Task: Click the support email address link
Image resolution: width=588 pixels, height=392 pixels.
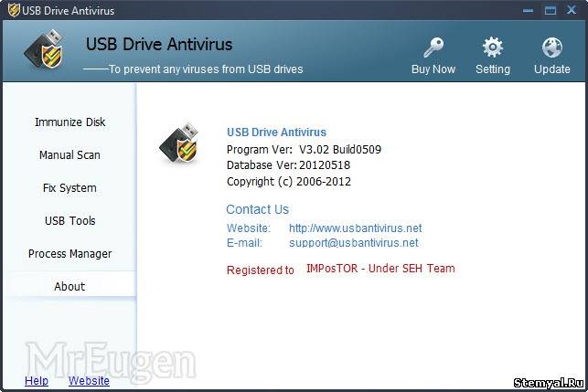Action: (x=354, y=242)
